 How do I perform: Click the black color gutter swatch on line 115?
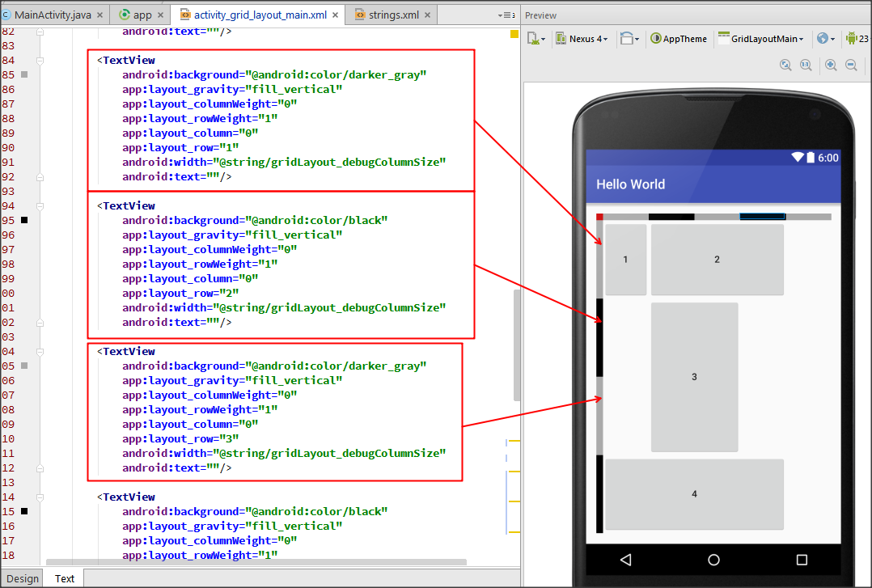pos(24,511)
